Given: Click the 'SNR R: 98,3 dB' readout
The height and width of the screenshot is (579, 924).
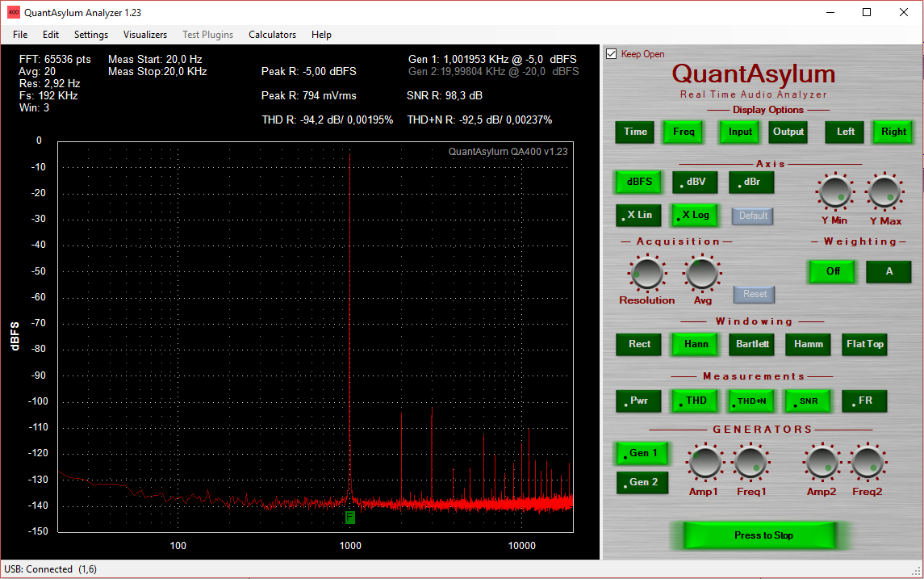Looking at the screenshot, I should [x=445, y=95].
